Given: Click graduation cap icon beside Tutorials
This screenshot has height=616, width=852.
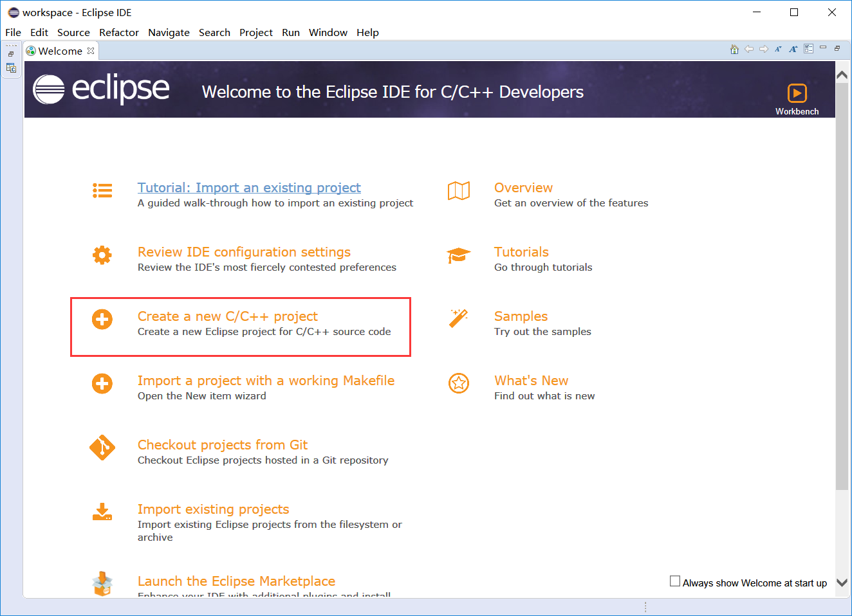Looking at the screenshot, I should (459, 256).
